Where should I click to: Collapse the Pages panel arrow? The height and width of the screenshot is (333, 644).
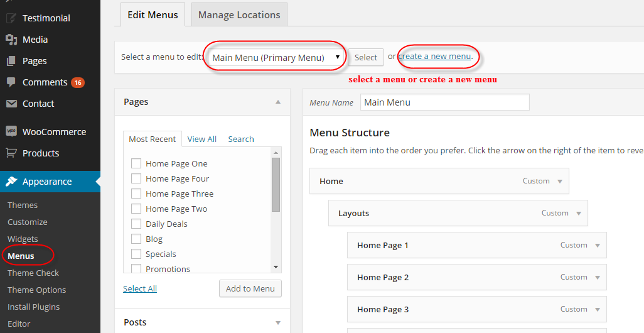278,102
